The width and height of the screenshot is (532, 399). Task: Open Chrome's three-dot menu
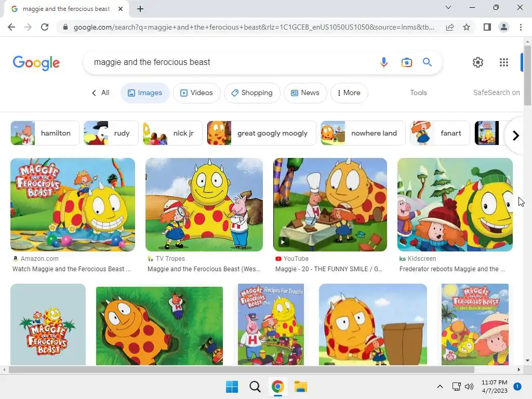tap(521, 27)
